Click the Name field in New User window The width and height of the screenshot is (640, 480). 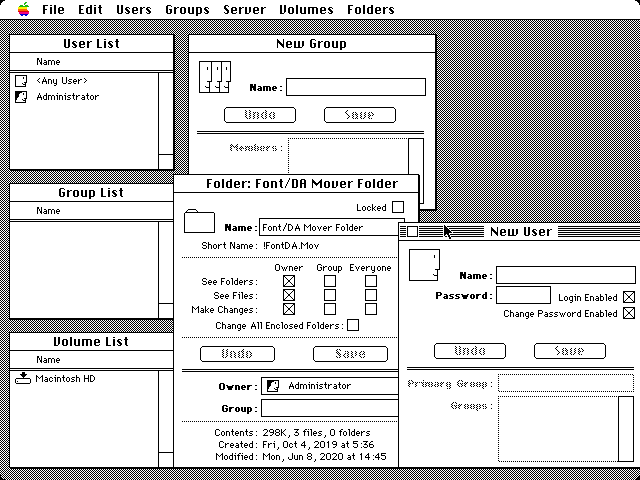pyautogui.click(x=566, y=275)
